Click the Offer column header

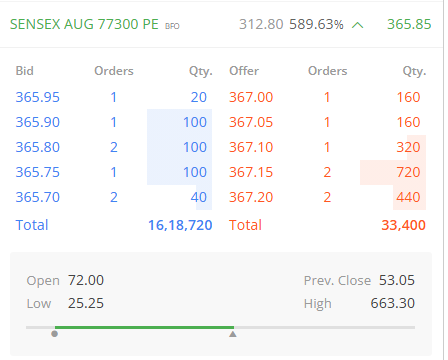click(244, 71)
